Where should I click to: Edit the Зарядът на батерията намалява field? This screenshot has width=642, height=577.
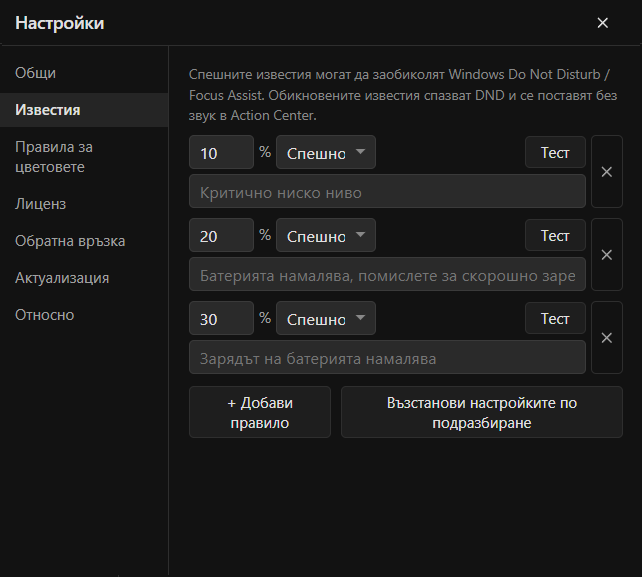(x=387, y=357)
